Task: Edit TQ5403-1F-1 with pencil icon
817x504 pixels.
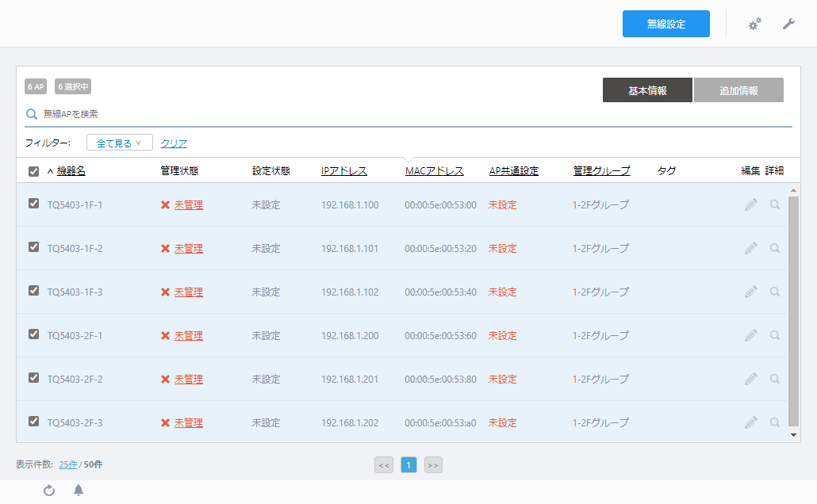Action: 751,204
